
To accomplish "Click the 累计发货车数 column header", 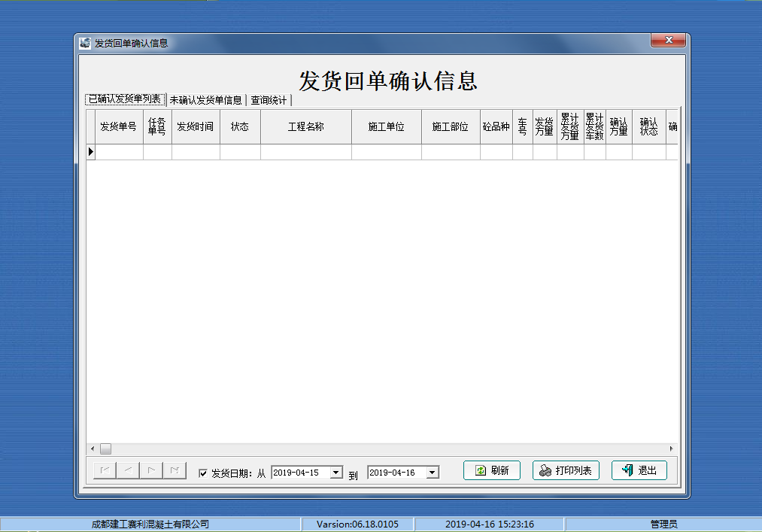I will tap(595, 127).
